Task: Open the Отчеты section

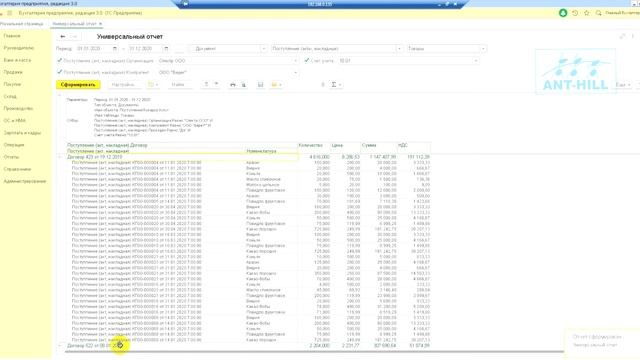Action: tap(11, 157)
